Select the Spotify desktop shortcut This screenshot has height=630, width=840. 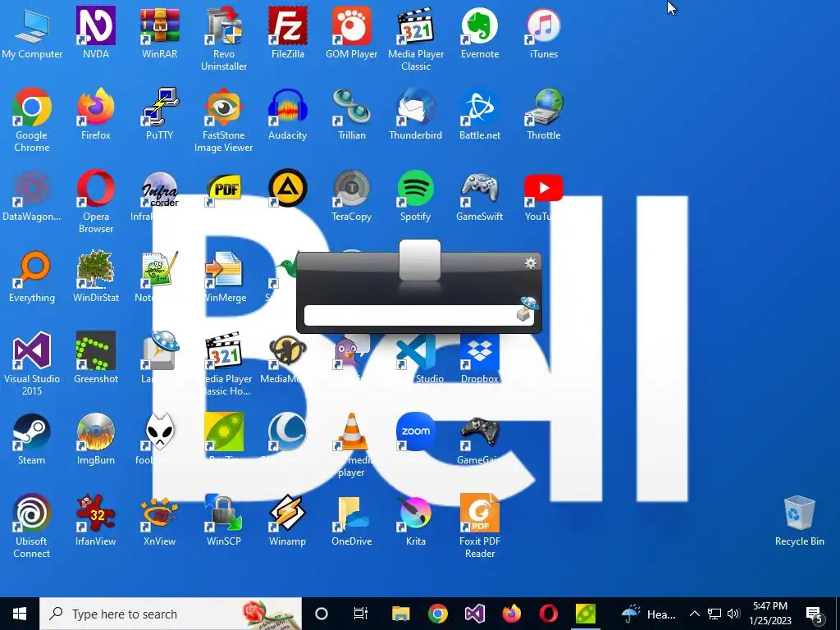416,195
